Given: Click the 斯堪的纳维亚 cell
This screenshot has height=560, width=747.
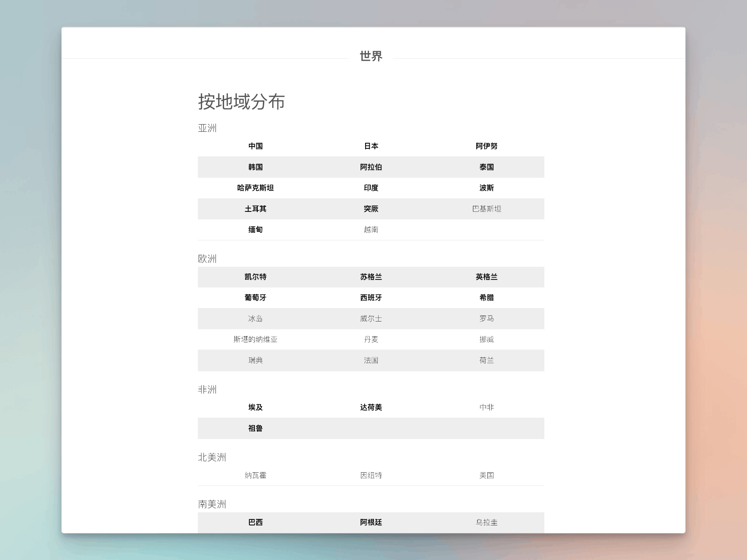Looking at the screenshot, I should tap(255, 339).
